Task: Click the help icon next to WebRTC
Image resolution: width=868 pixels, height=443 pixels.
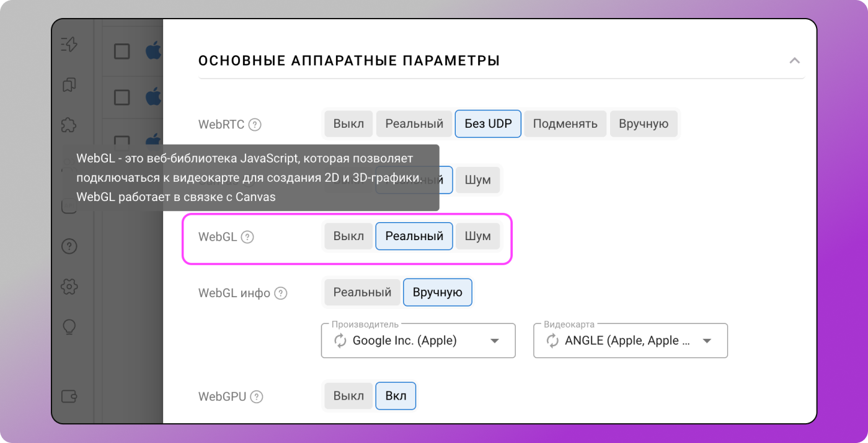Action: (255, 124)
